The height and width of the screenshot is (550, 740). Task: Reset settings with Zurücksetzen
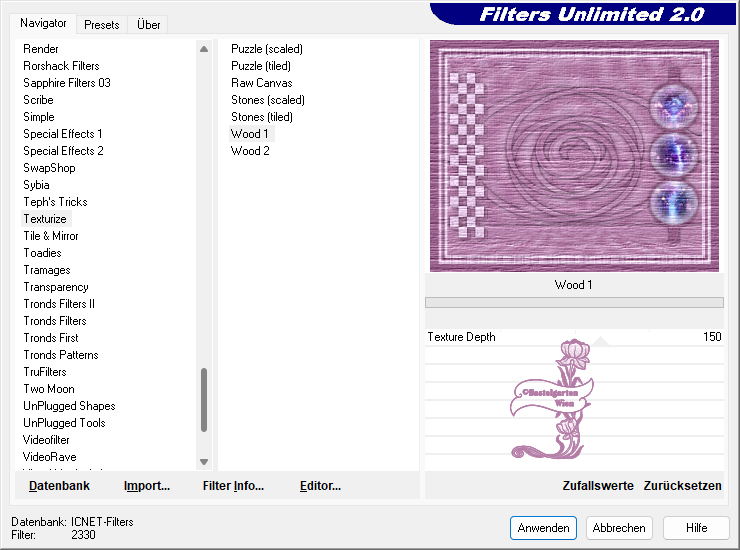click(682, 486)
